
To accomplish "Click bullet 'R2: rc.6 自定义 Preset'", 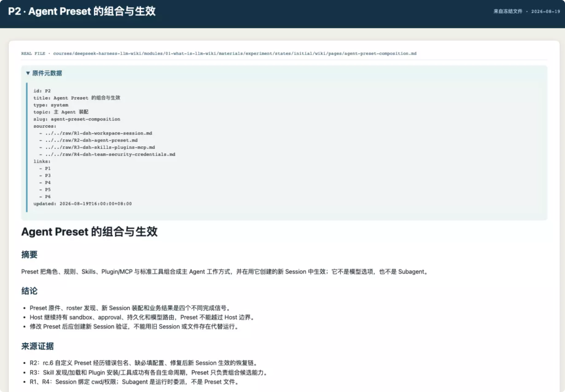I will tap(144, 363).
